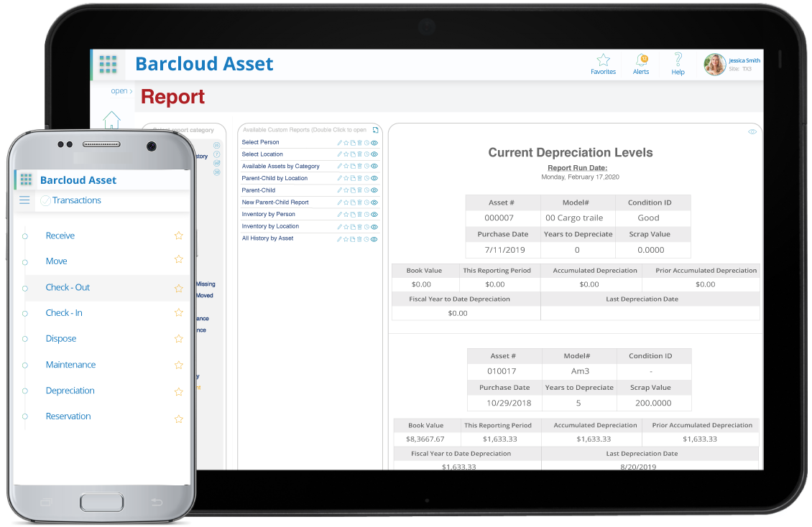Open Maintenance in the phone menu
This screenshot has width=812, height=527.
point(71,365)
